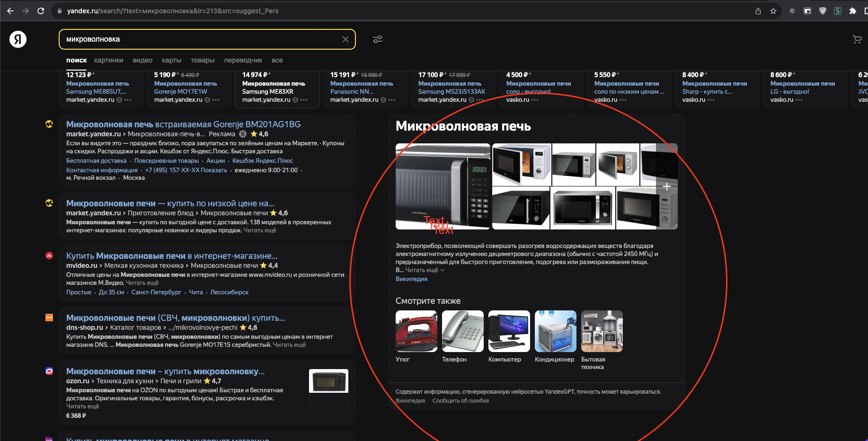Click the DNS favicon next to dns-shop.ru

tap(49, 318)
